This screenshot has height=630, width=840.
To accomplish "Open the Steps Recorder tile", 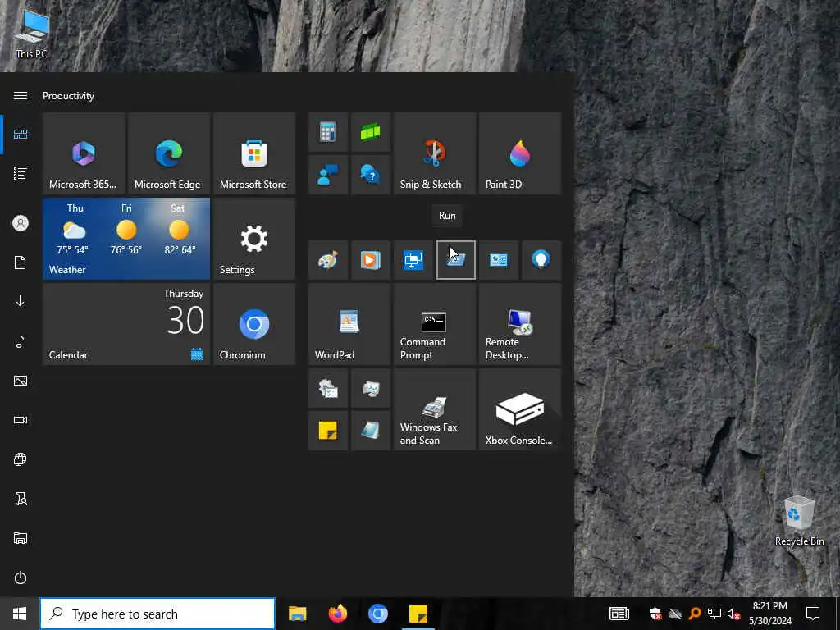I will click(x=370, y=388).
